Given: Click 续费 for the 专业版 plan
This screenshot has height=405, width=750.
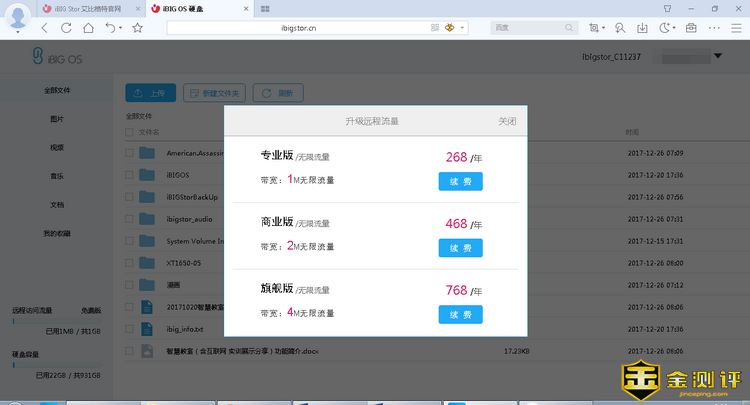Looking at the screenshot, I should [x=460, y=181].
